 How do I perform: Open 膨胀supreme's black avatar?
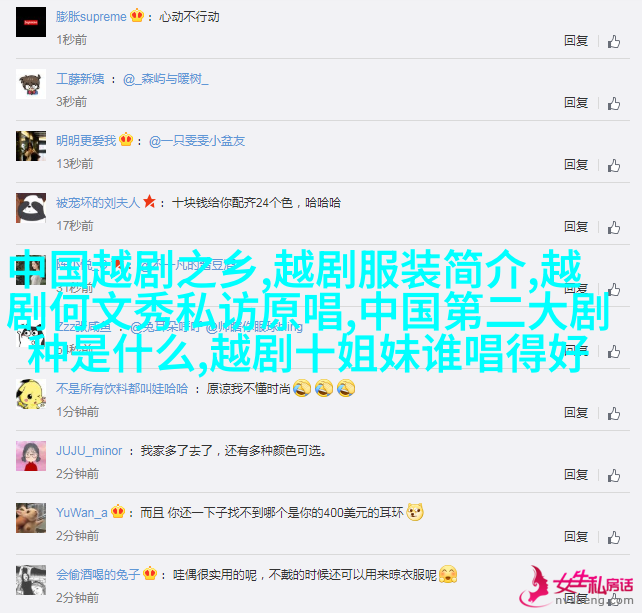[x=31, y=22]
